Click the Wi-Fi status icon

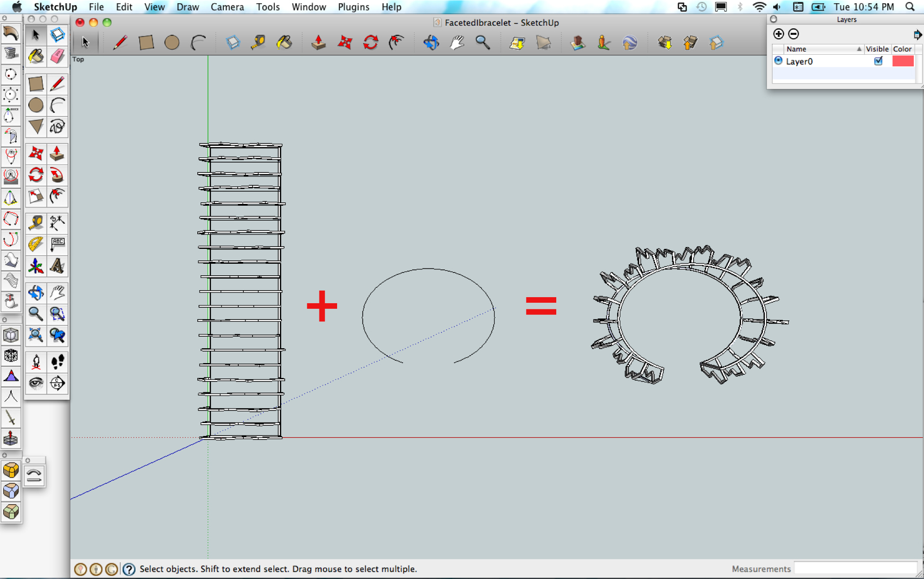click(x=759, y=7)
